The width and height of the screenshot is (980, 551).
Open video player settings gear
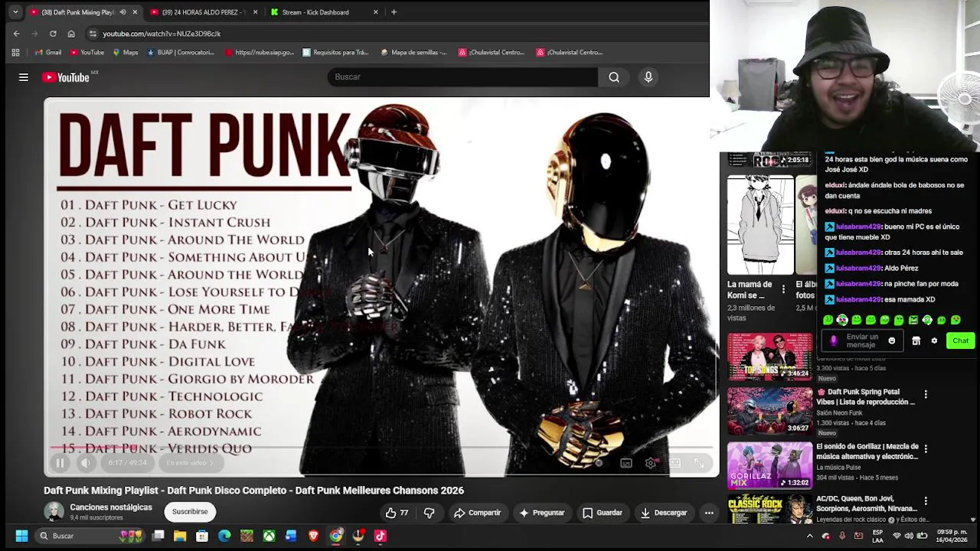click(x=651, y=463)
